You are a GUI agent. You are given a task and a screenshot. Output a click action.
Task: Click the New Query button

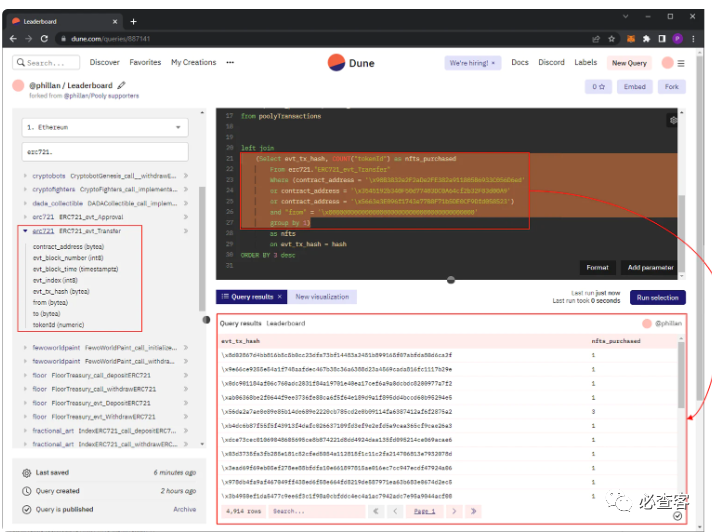tap(629, 63)
